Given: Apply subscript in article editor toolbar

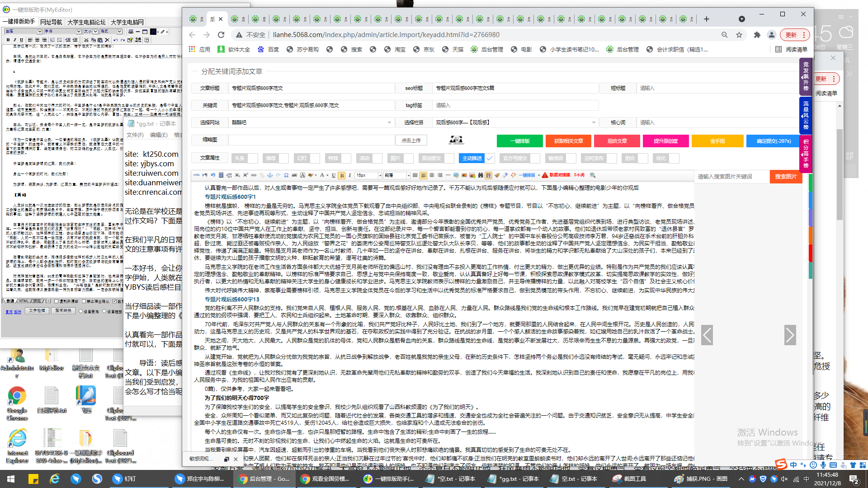Looking at the screenshot, I should [237, 175].
